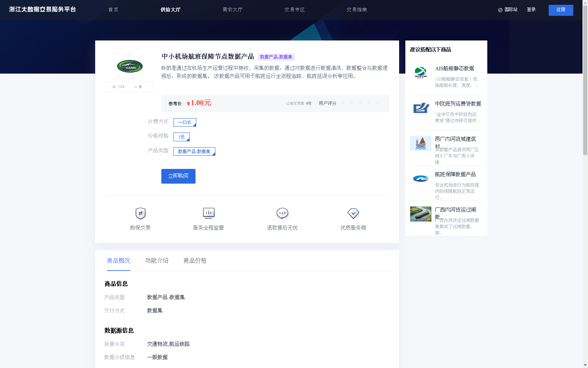Switch to the 商品概况 tab
The width and height of the screenshot is (588, 368).
pyautogui.click(x=119, y=261)
